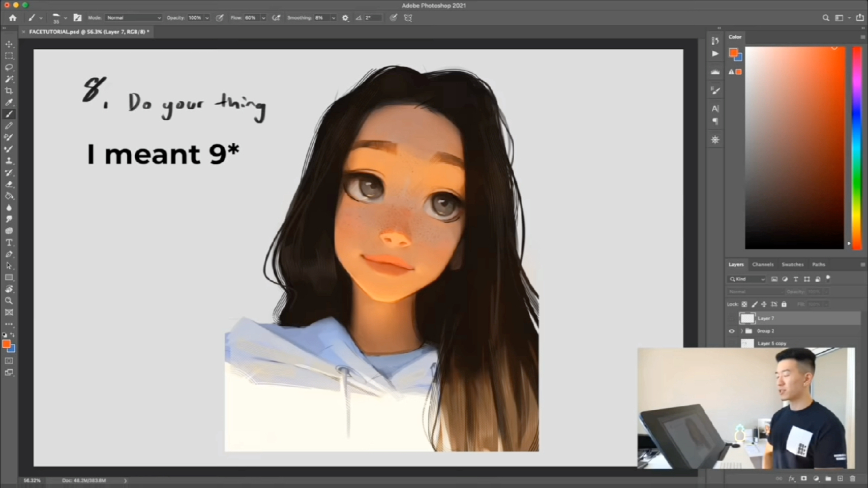Image resolution: width=868 pixels, height=488 pixels.
Task: Open the tool preset picker arrow
Action: (41, 18)
